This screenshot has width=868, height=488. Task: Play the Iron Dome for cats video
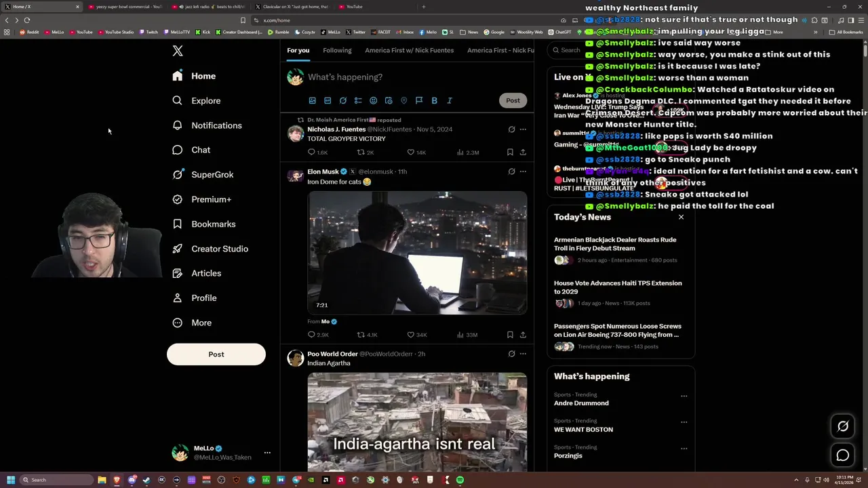click(417, 253)
